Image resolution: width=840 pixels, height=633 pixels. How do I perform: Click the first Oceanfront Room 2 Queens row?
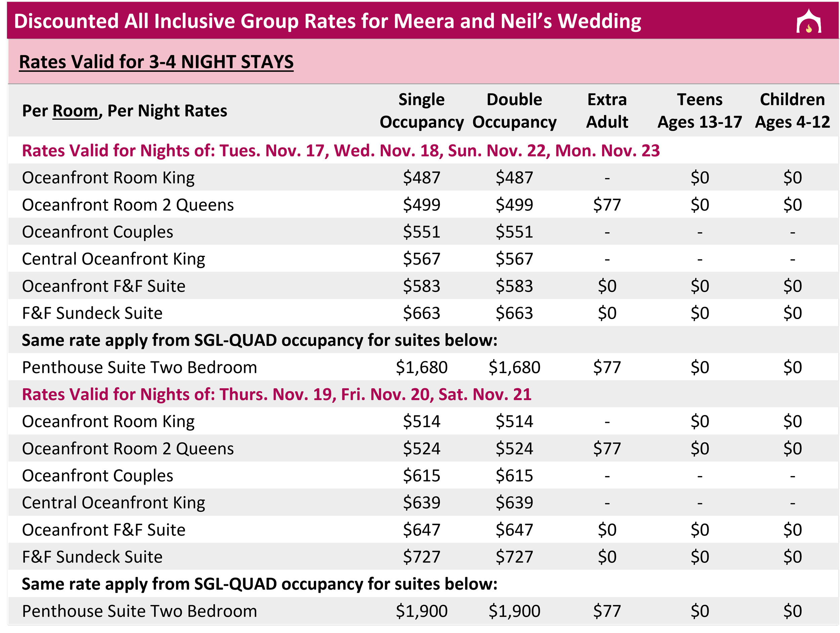pyautogui.click(x=423, y=204)
